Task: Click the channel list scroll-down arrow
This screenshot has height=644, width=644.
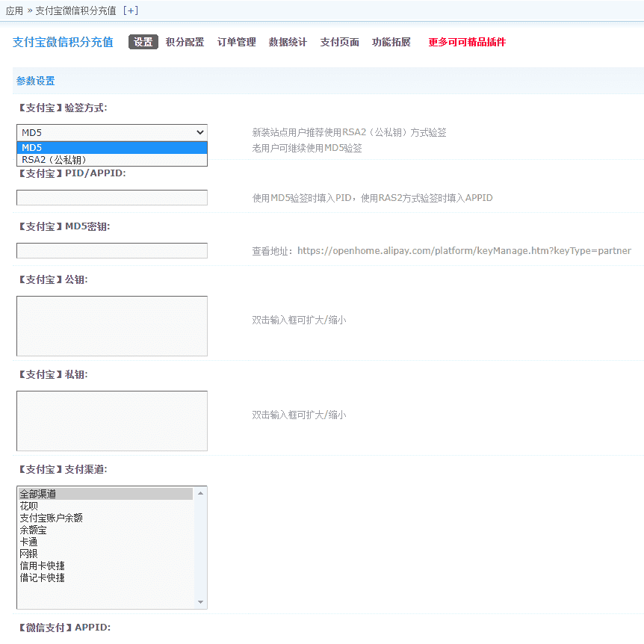Action: [x=200, y=602]
